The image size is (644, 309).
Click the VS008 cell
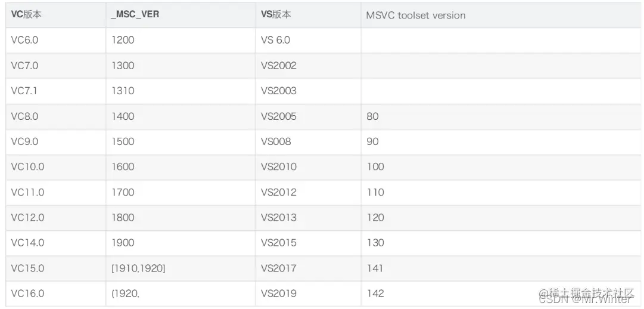tap(276, 141)
